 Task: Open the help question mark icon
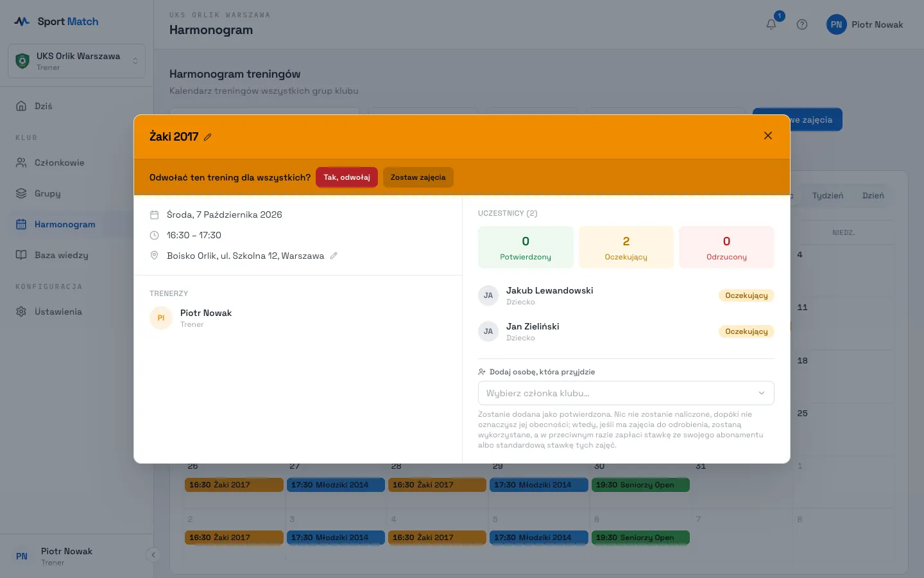click(802, 24)
